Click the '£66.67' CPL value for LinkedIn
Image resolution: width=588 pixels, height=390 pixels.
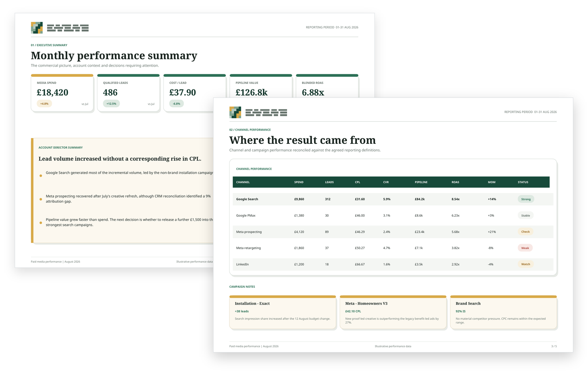point(360,264)
